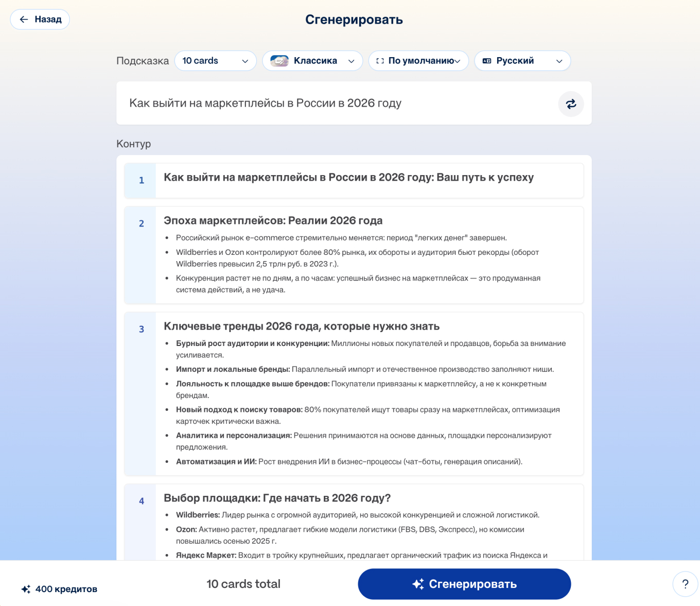Click the regenerate prompt icon in the text field
Viewport: 700px width, 606px height.
(x=571, y=103)
